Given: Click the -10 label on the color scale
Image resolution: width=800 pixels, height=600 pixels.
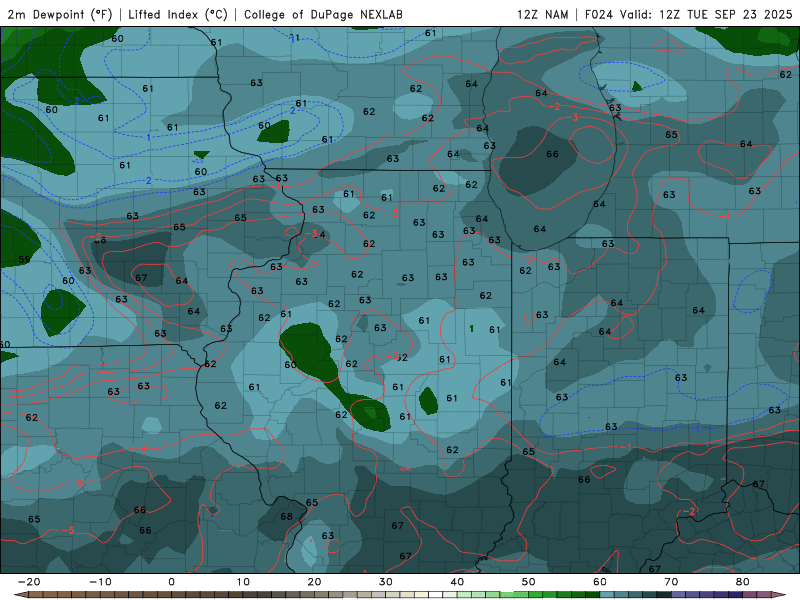Looking at the screenshot, I should tap(100, 582).
